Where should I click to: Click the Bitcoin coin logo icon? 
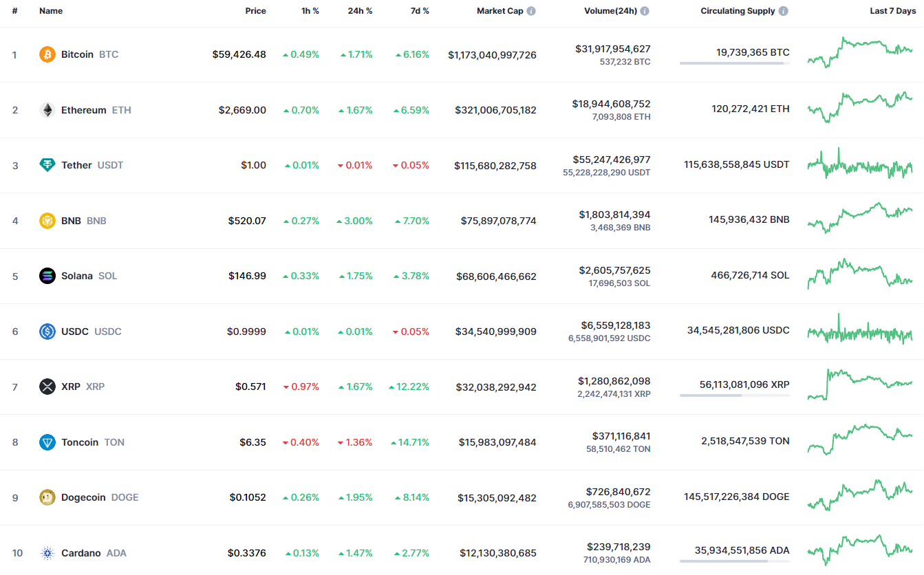coord(47,54)
